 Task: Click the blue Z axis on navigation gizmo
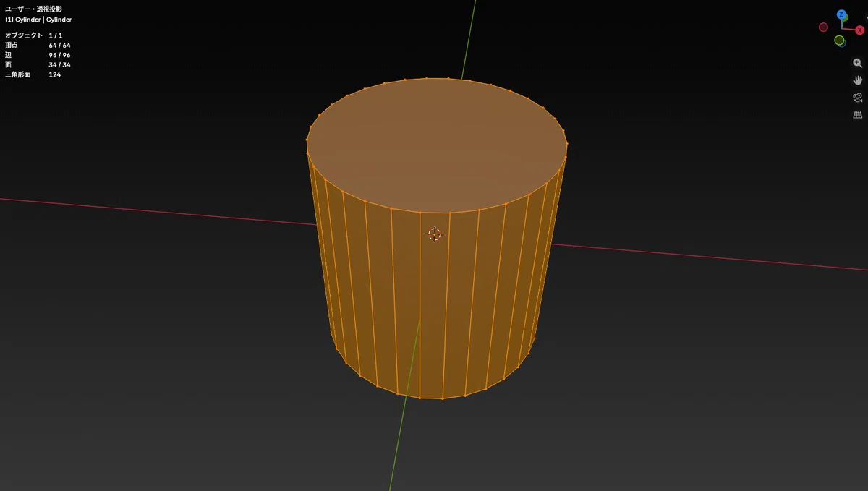pos(842,14)
